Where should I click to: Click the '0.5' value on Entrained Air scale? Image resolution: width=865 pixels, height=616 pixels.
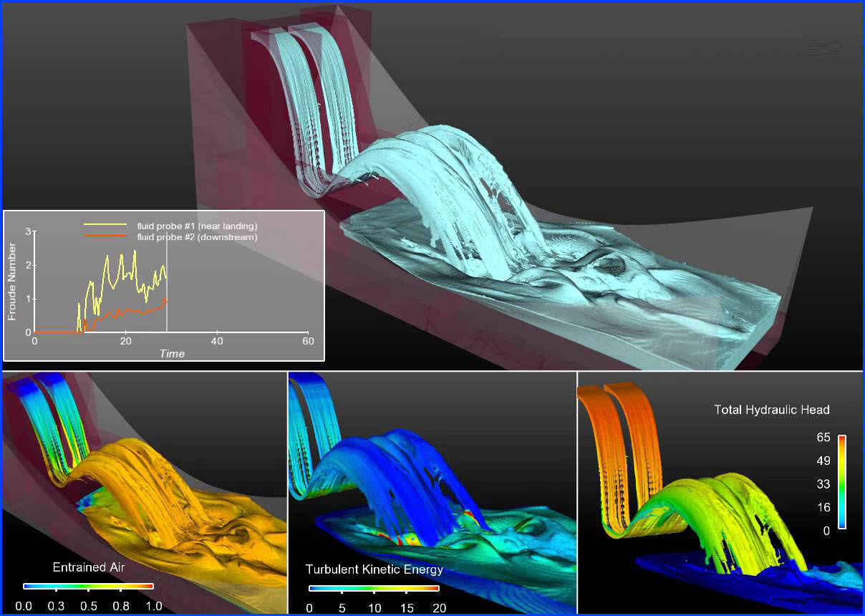coord(88,606)
